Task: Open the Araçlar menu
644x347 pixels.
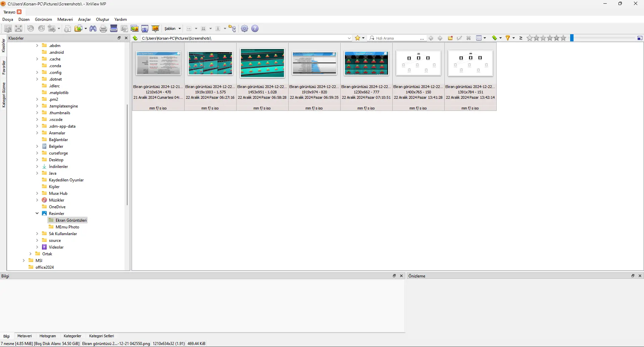Action: [x=84, y=19]
